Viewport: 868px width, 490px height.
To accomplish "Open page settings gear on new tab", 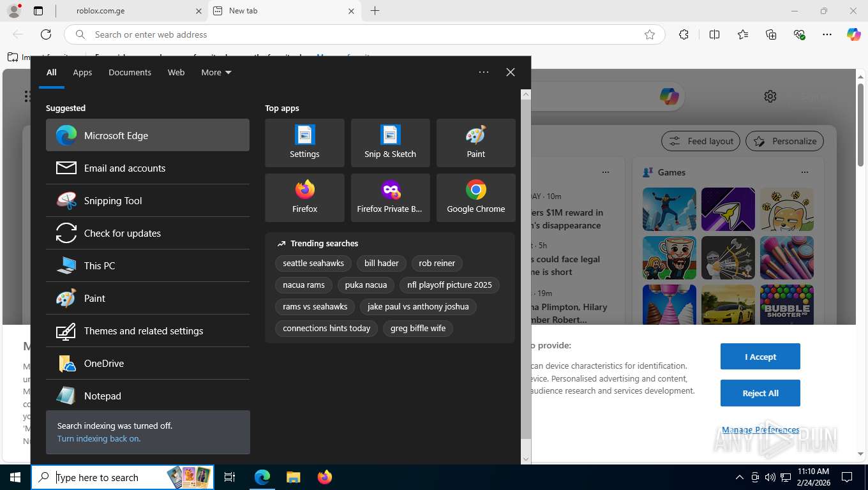I will pyautogui.click(x=770, y=96).
